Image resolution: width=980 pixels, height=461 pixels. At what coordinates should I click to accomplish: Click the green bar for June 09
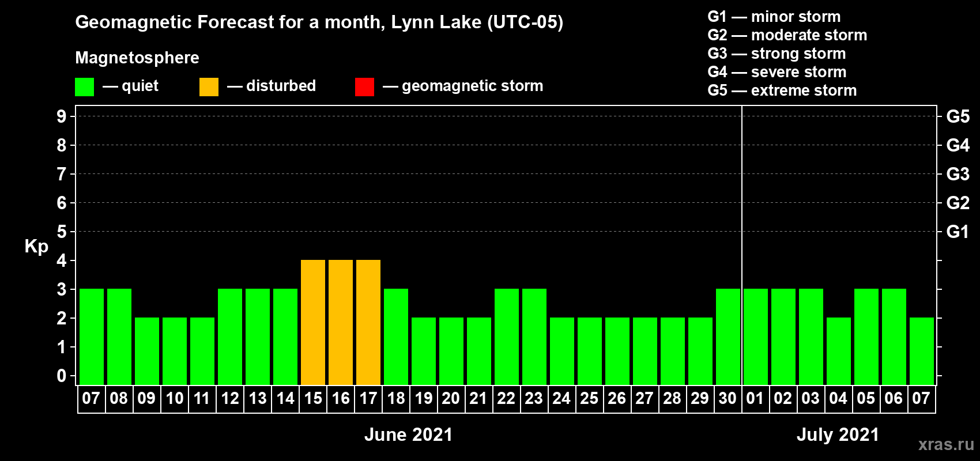tap(147, 351)
